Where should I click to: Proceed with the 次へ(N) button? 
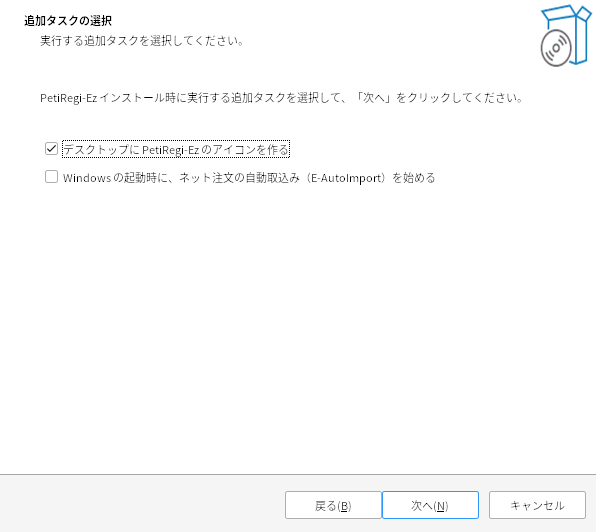(x=430, y=505)
